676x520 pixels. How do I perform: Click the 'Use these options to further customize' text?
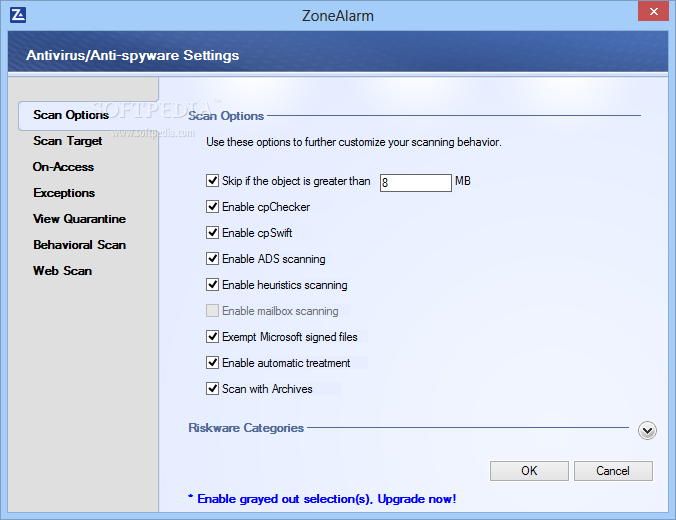(x=354, y=142)
